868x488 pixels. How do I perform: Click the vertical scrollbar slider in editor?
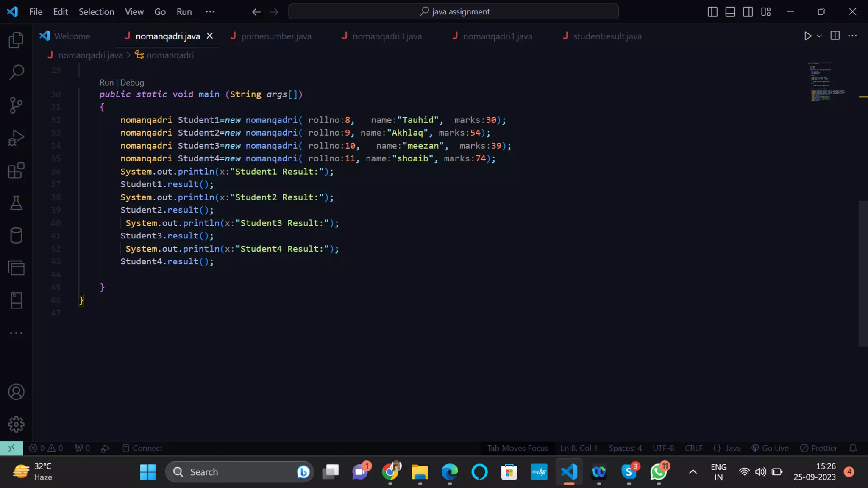(x=863, y=273)
